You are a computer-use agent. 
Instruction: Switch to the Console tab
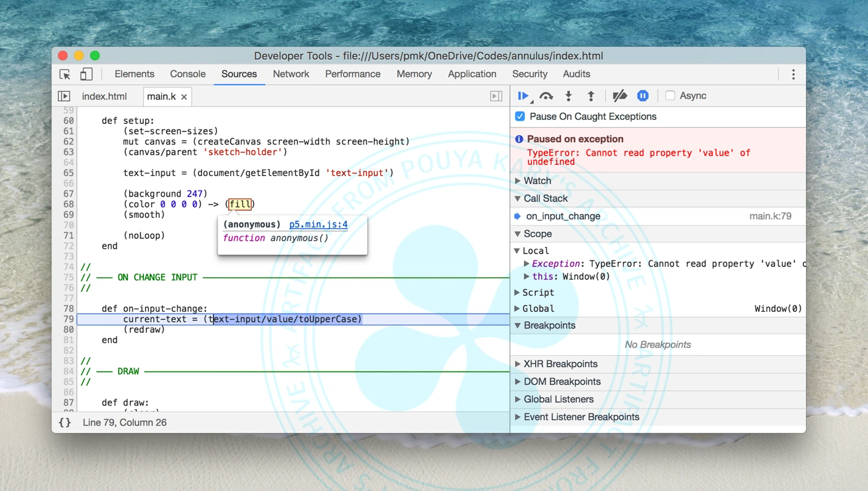(188, 74)
